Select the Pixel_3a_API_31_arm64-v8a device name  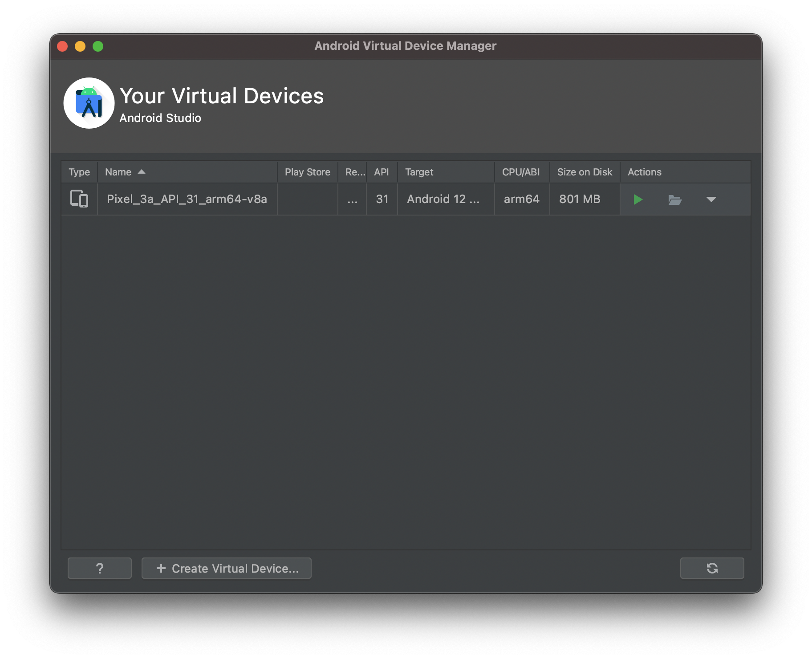pos(187,199)
